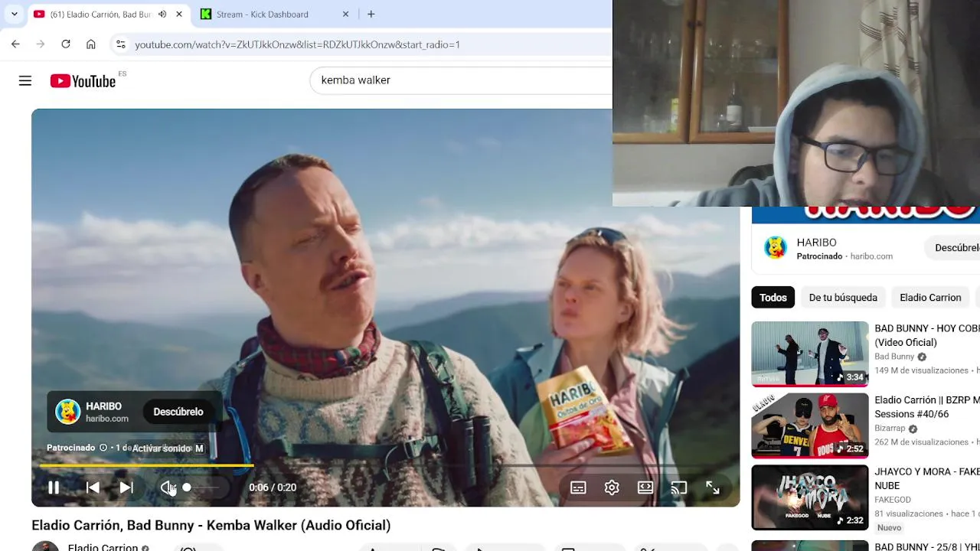
Task: Expand the tab search dropdown arrow
Action: coord(14,14)
